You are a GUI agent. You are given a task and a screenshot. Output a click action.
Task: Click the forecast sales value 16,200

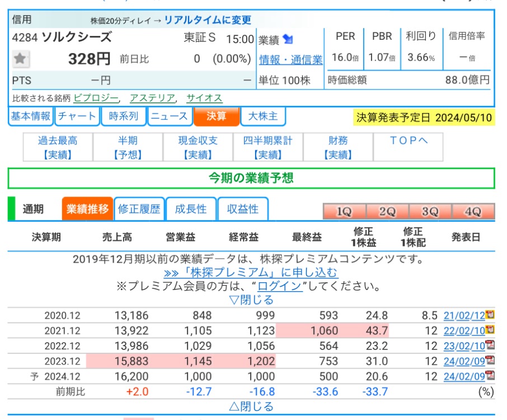pos(132,376)
